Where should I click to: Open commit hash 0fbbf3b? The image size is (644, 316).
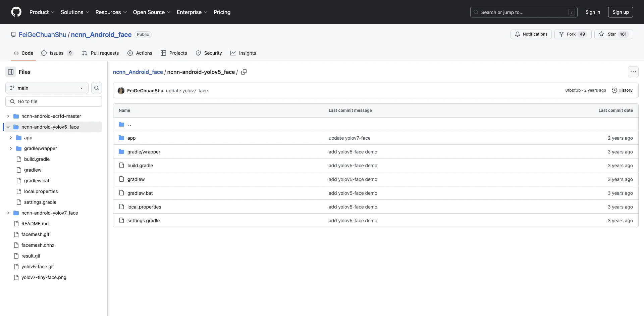pyautogui.click(x=573, y=90)
